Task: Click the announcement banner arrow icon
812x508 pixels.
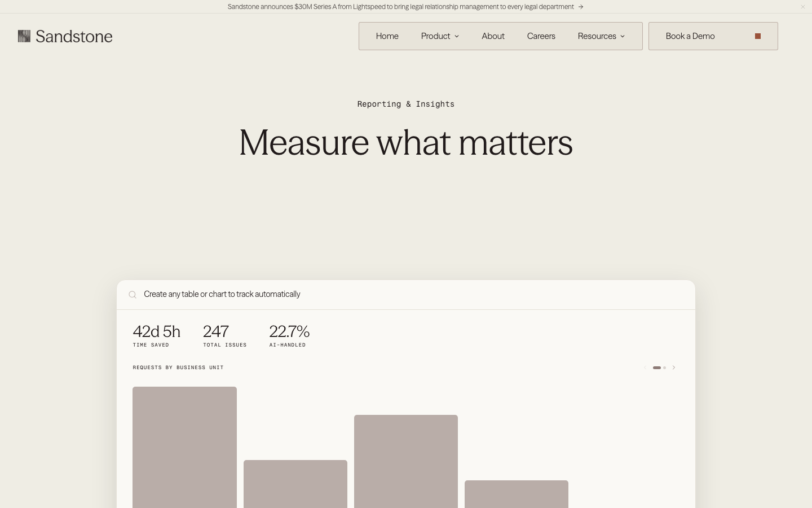Action: [581, 7]
